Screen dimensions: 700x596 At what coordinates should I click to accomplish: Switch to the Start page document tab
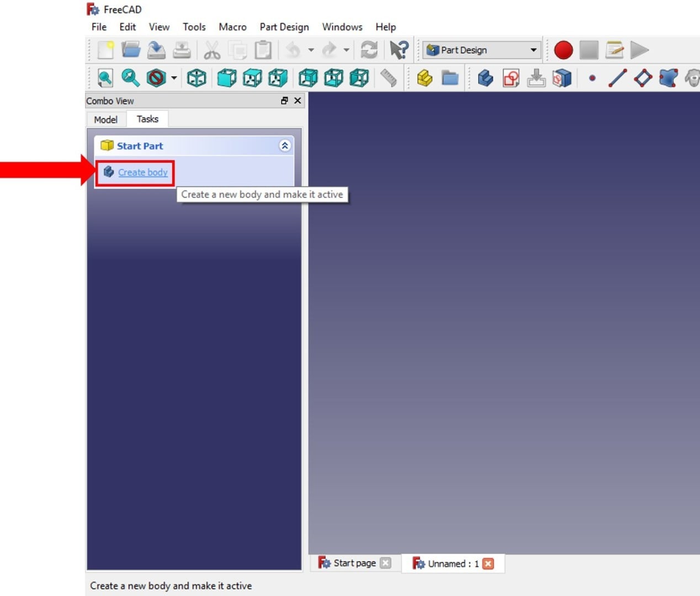354,563
